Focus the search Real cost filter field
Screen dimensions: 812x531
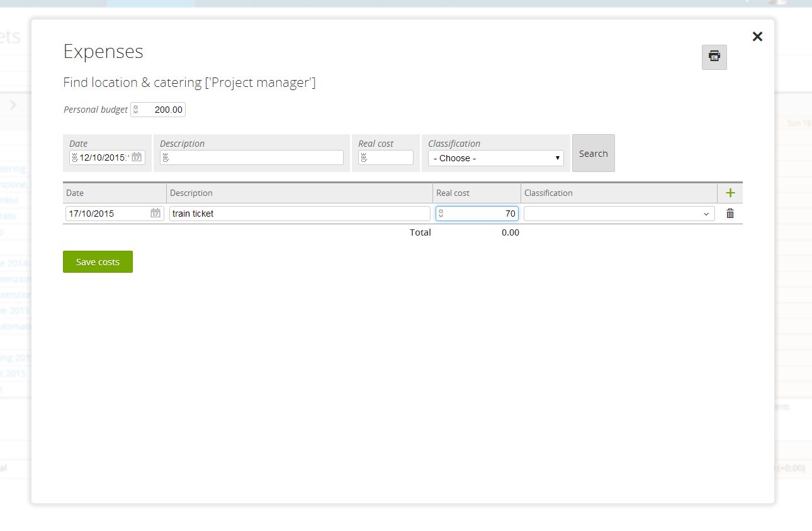pos(386,157)
